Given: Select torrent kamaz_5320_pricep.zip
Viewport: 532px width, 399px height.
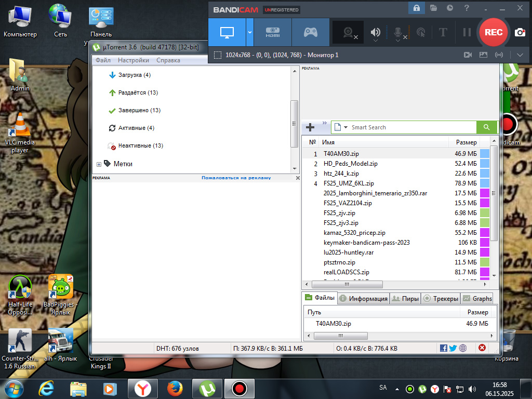Looking at the screenshot, I should pos(354,233).
